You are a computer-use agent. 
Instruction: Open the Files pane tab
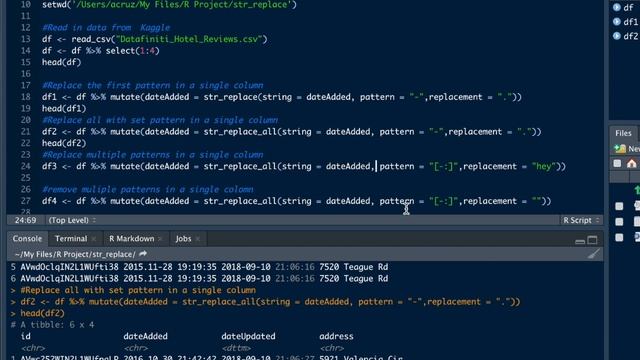coord(623,133)
